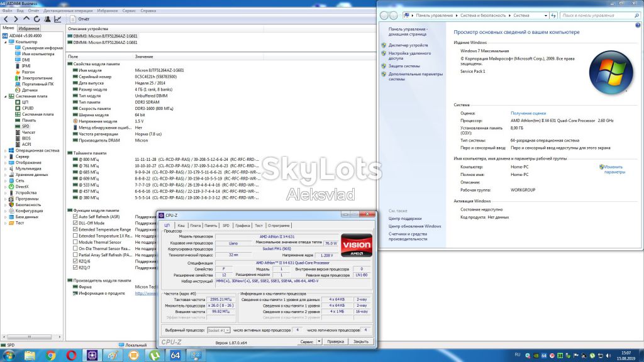Open Защита системы link
The image size is (644, 362).
tap(404, 66)
